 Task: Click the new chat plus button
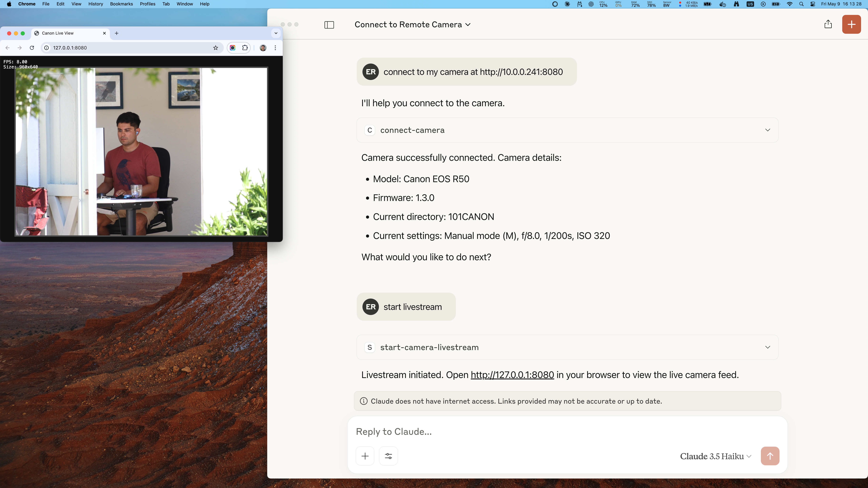851,24
